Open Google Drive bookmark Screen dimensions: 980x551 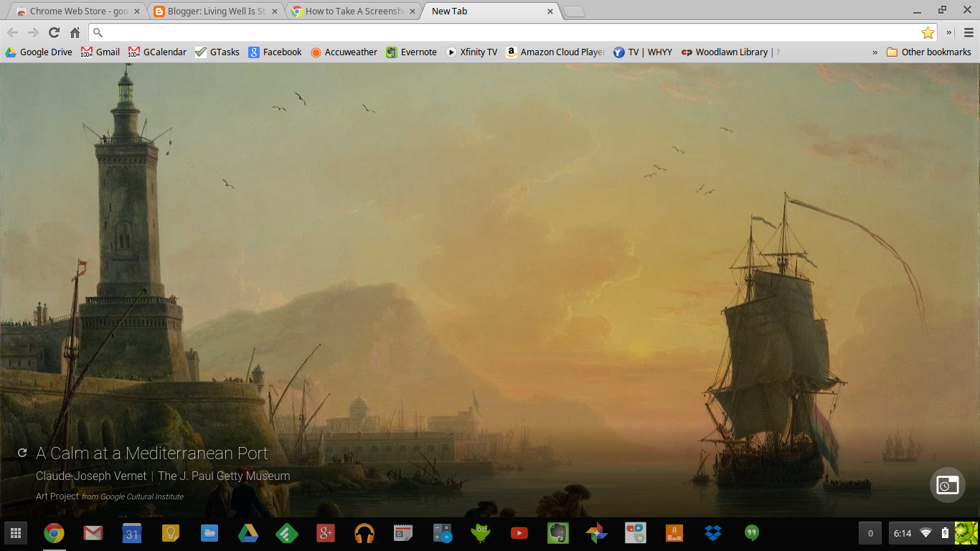(x=39, y=52)
